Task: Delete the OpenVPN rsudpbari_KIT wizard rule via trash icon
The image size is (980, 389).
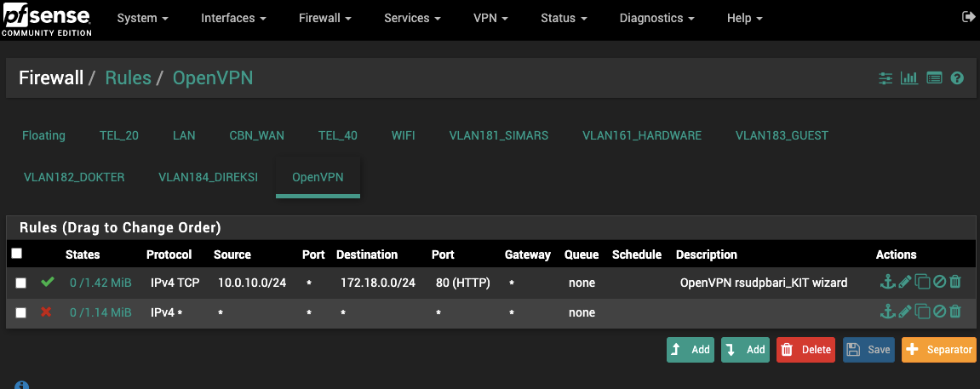Action: click(955, 283)
